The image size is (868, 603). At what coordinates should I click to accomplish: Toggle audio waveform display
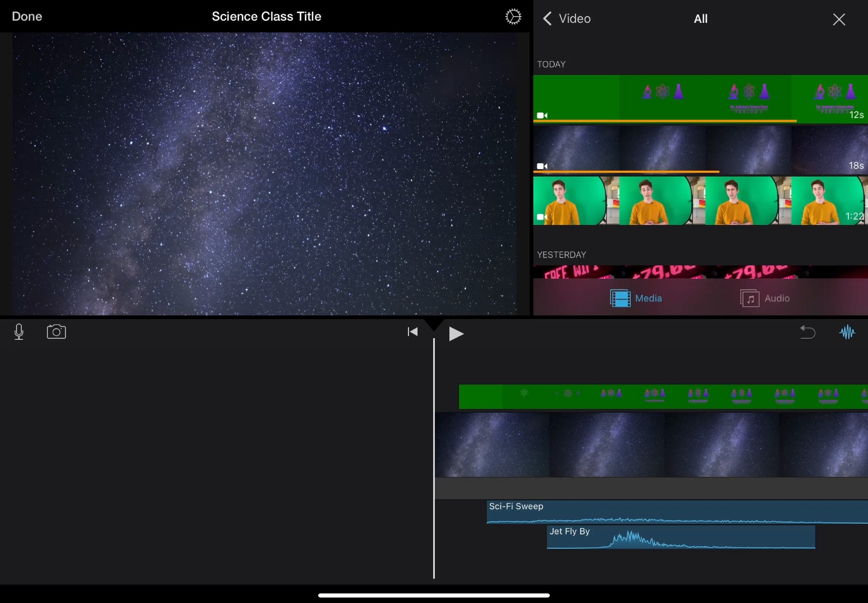pos(847,332)
